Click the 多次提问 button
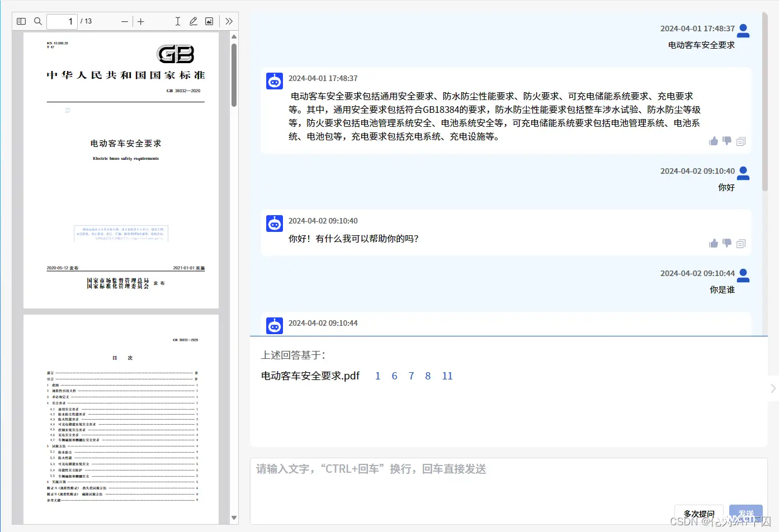Image resolution: width=779 pixels, height=532 pixels. point(699,514)
